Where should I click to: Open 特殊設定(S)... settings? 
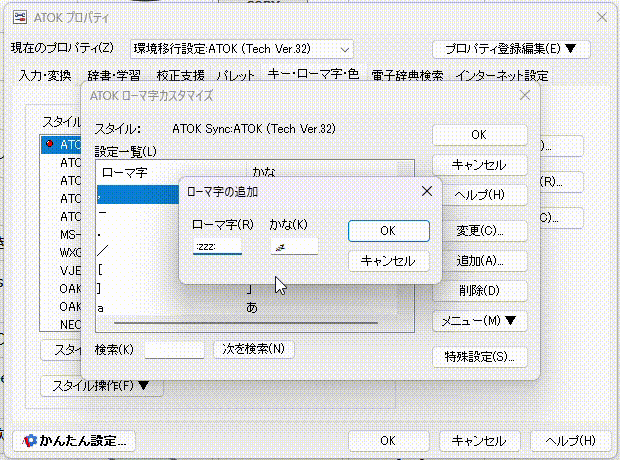(x=479, y=357)
